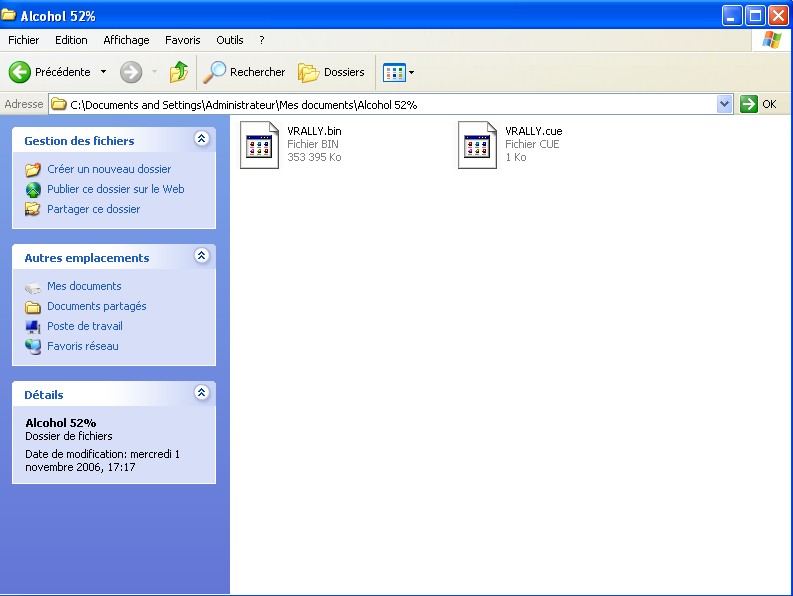Image resolution: width=793 pixels, height=596 pixels.
Task: Click the folder icon in address bar
Action: (x=59, y=104)
